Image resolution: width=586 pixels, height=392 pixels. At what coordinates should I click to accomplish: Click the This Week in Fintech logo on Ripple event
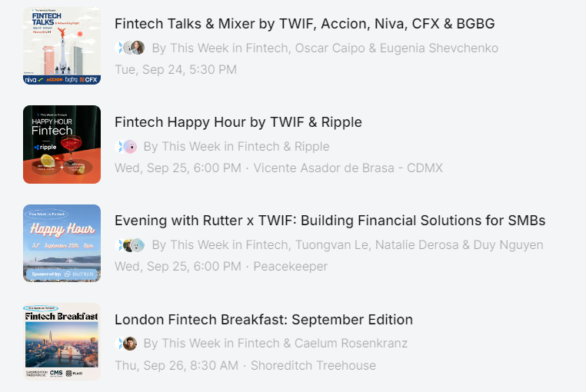[x=119, y=147]
